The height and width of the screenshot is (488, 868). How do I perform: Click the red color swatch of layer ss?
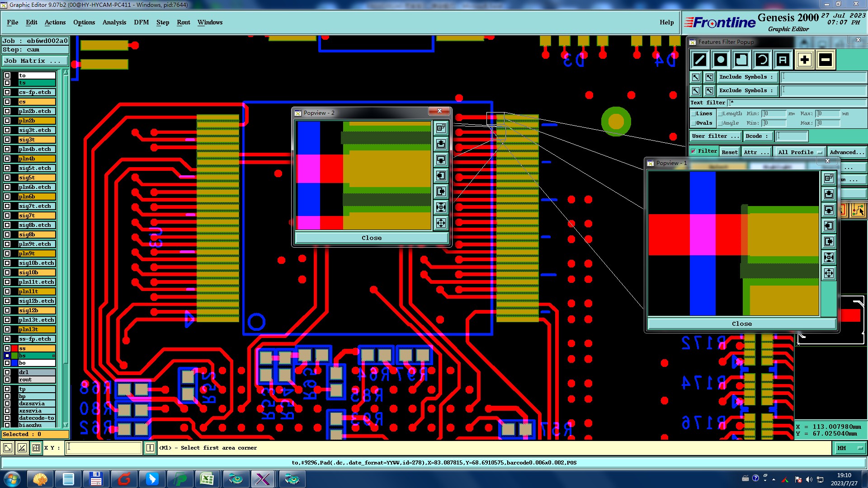point(14,349)
